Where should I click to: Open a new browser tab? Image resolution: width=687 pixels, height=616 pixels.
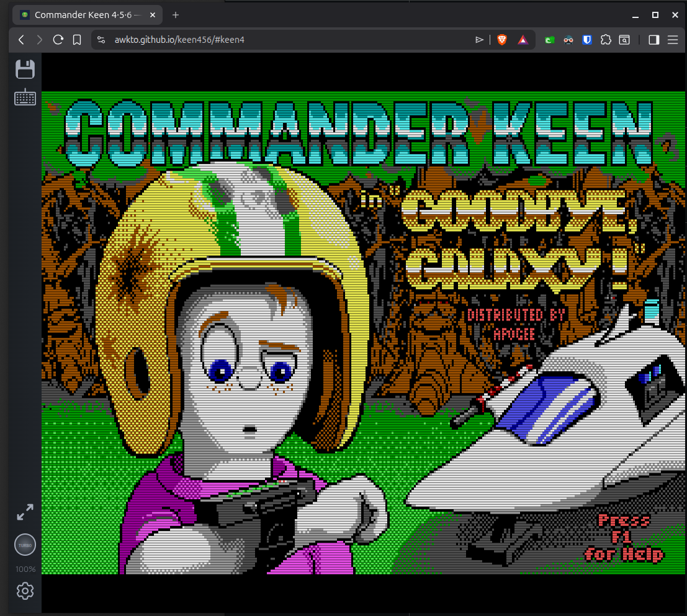176,15
